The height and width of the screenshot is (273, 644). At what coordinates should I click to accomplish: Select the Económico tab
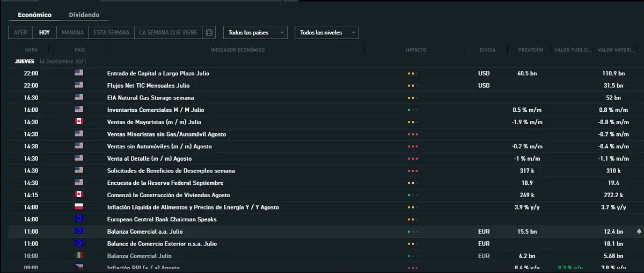click(x=34, y=15)
